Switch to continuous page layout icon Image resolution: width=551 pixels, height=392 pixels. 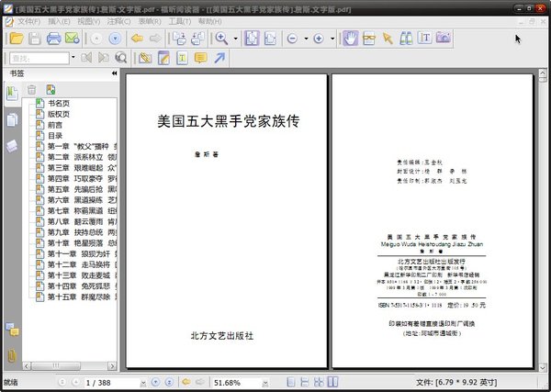tap(305, 382)
